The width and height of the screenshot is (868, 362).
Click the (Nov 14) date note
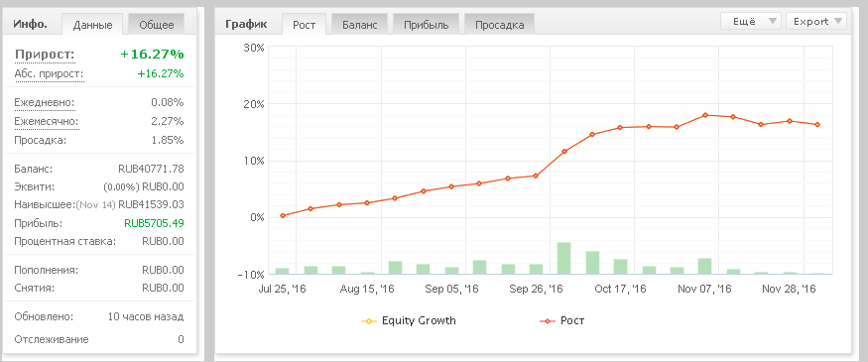[x=95, y=204]
